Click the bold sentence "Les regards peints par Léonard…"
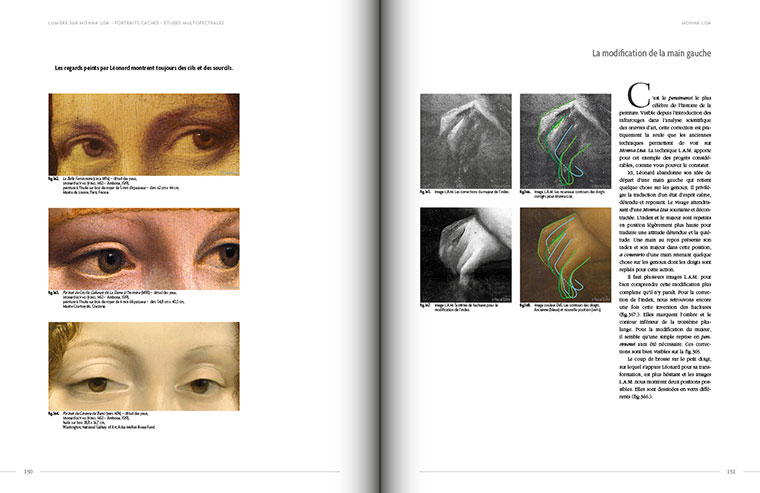 pyautogui.click(x=144, y=68)
